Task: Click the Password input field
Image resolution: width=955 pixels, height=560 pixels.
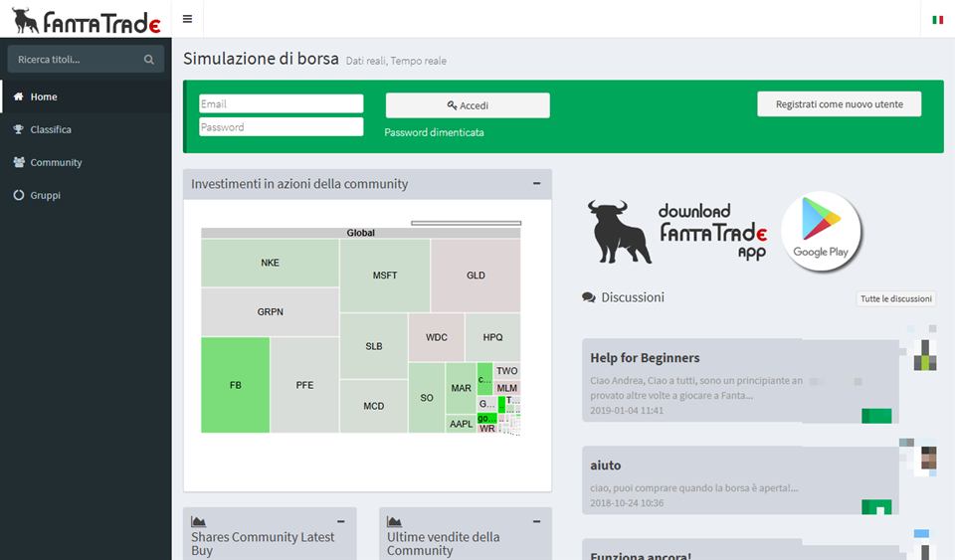Action: point(282,126)
